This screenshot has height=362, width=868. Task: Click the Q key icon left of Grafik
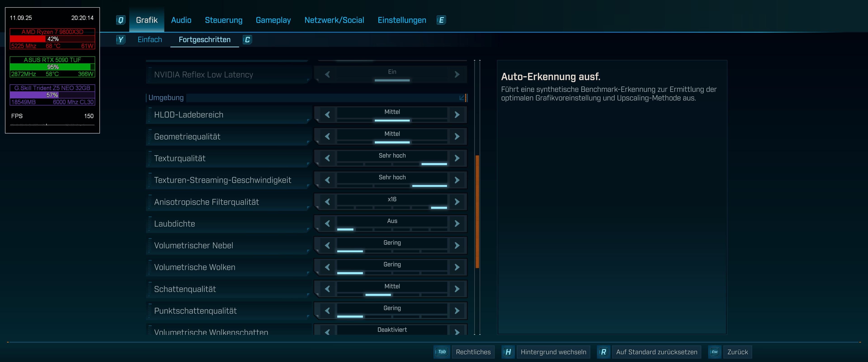point(121,20)
